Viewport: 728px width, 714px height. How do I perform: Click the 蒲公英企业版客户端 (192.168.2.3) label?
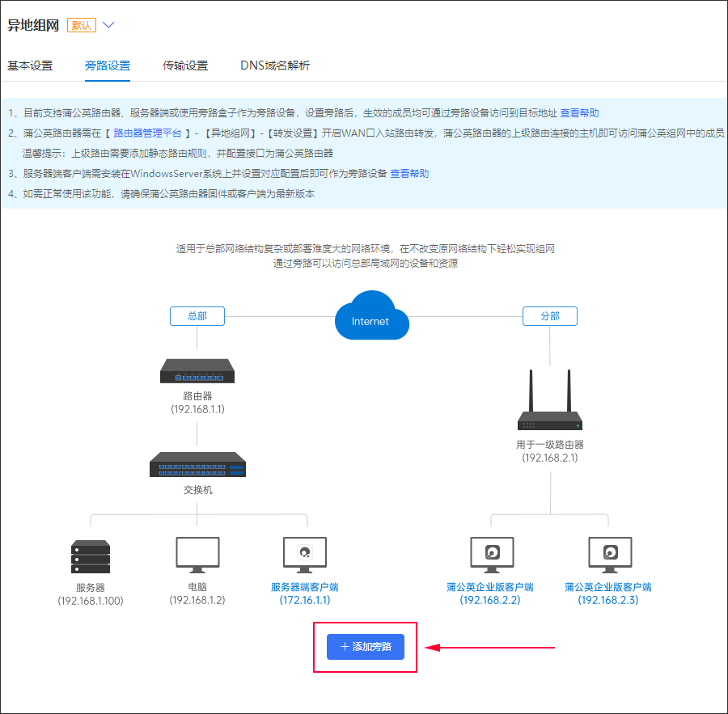[608, 594]
